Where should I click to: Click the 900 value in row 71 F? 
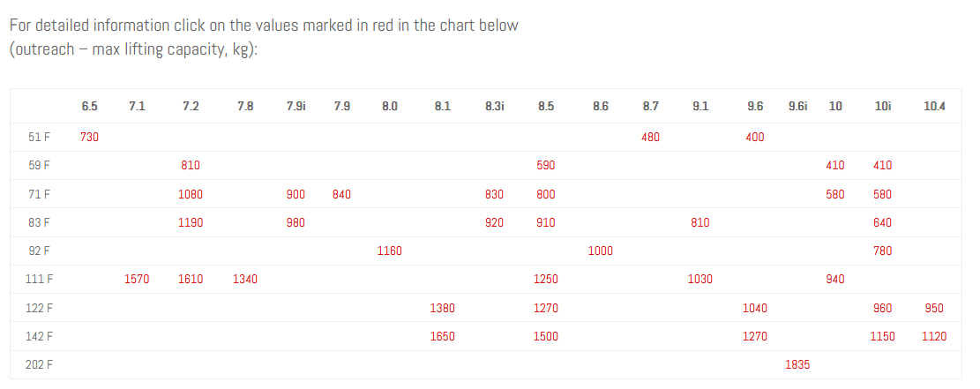[295, 194]
